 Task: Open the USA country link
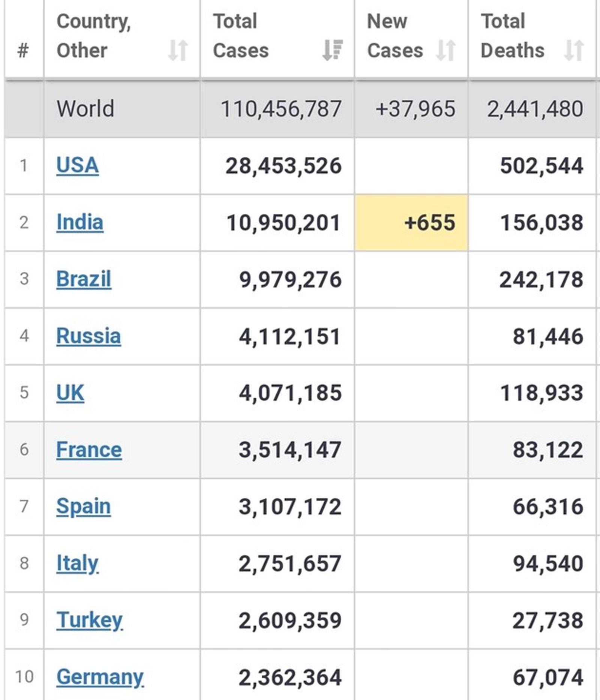coord(77,165)
